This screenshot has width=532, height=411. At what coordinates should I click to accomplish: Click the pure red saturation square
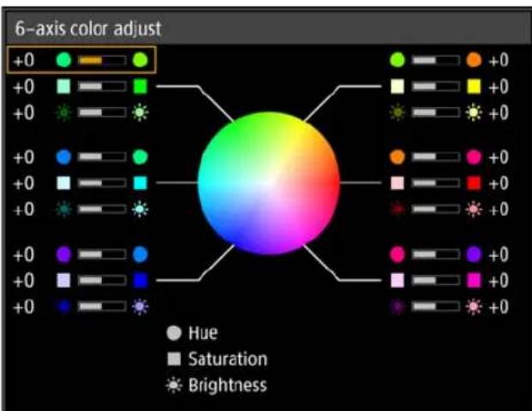pos(474,183)
